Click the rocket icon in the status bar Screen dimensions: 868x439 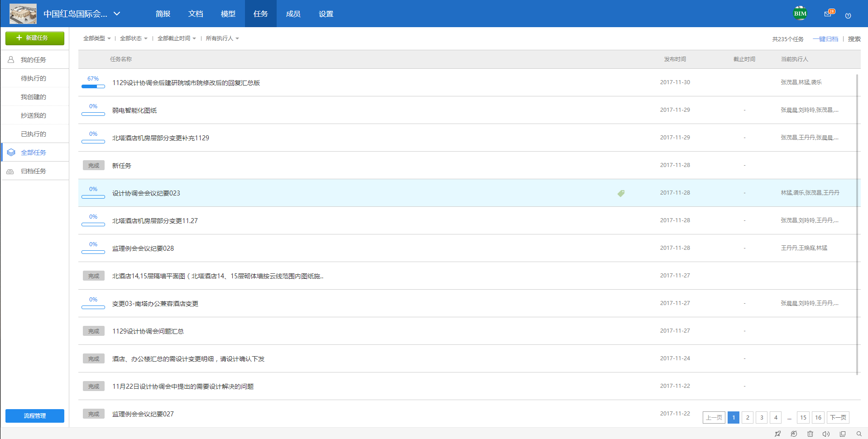(777, 434)
